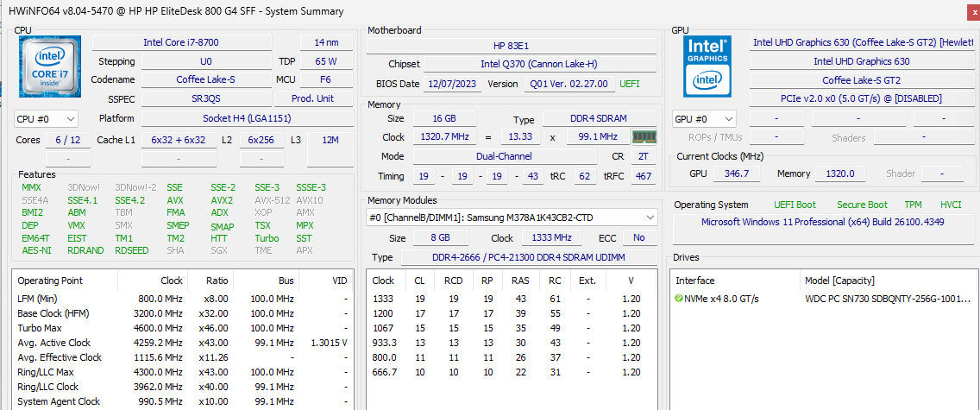980x410 pixels.
Task: Click the tRC 62 timing value
Action: point(585,176)
